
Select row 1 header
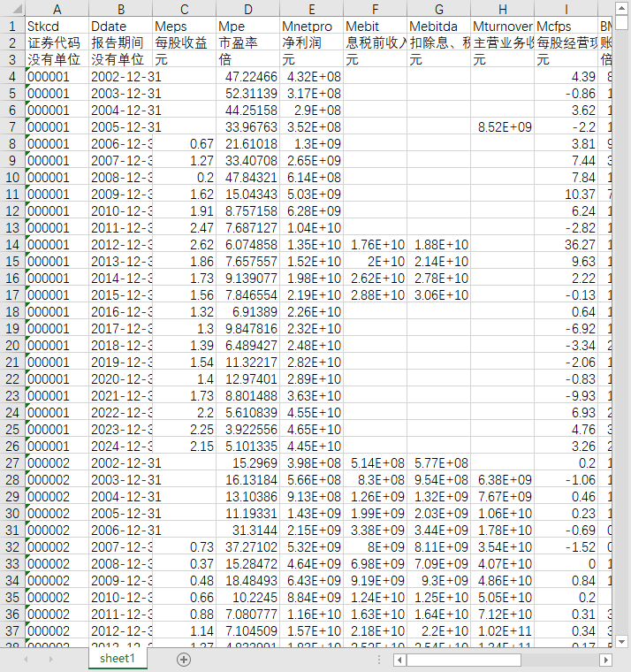(x=12, y=27)
